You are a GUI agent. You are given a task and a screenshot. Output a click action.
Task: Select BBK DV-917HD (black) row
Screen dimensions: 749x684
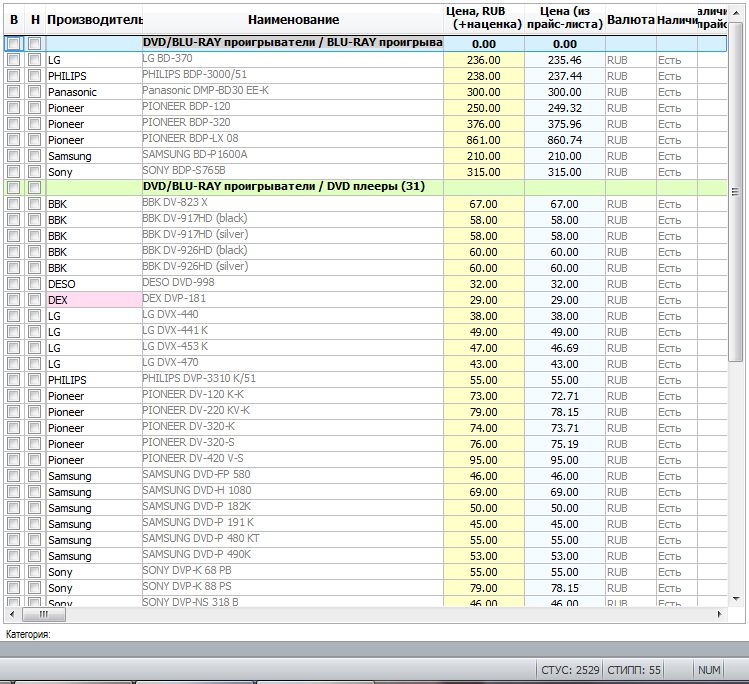[x=365, y=220]
